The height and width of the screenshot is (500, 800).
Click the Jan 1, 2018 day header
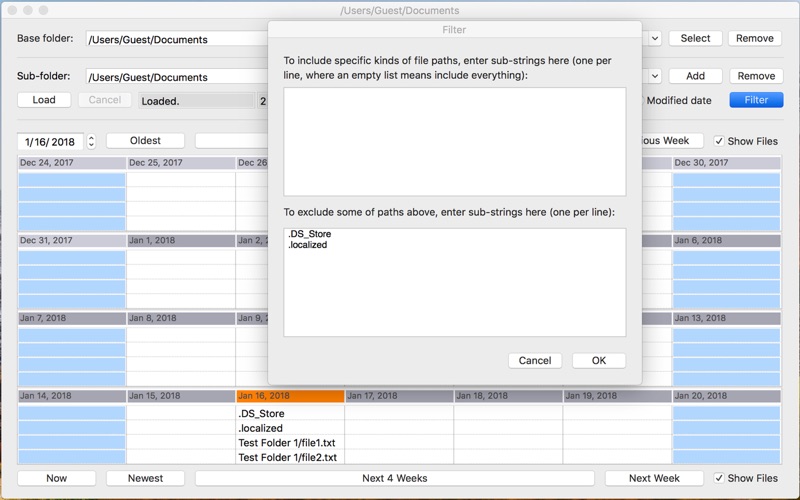(181, 240)
